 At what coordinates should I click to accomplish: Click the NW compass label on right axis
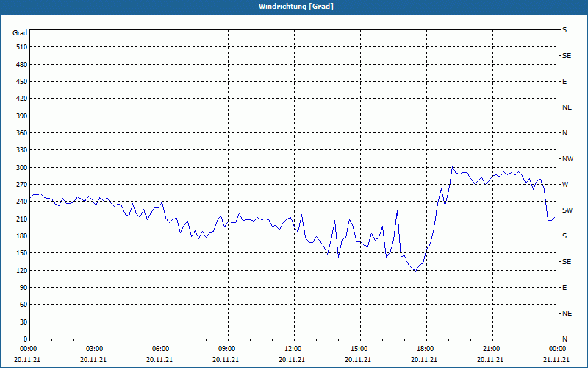coord(567,159)
